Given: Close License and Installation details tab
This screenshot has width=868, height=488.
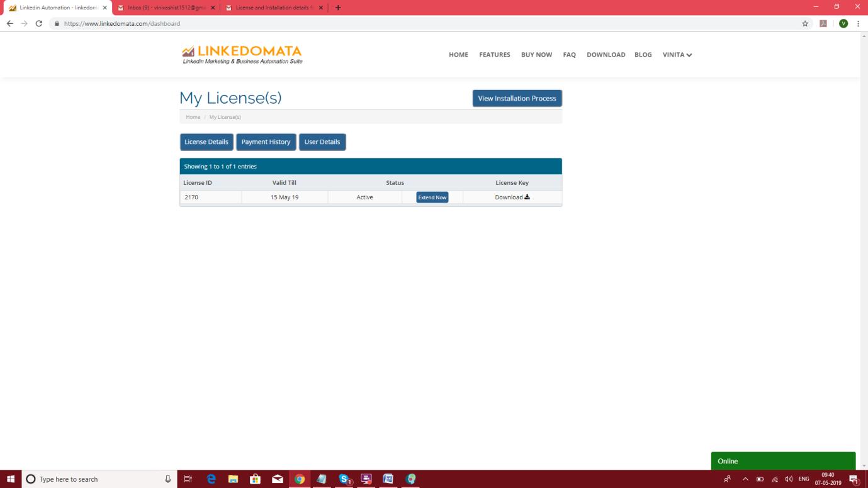Looking at the screenshot, I should coord(321,8).
